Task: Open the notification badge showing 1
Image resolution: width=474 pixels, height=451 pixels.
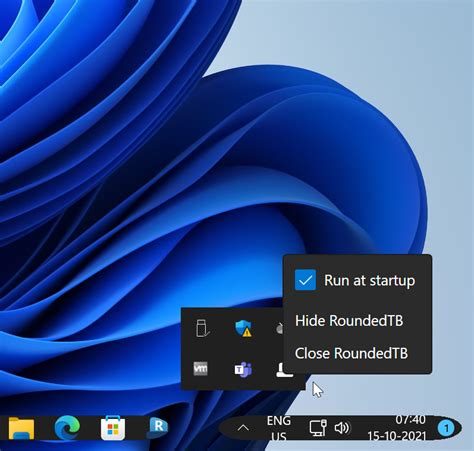Action: pyautogui.click(x=446, y=428)
